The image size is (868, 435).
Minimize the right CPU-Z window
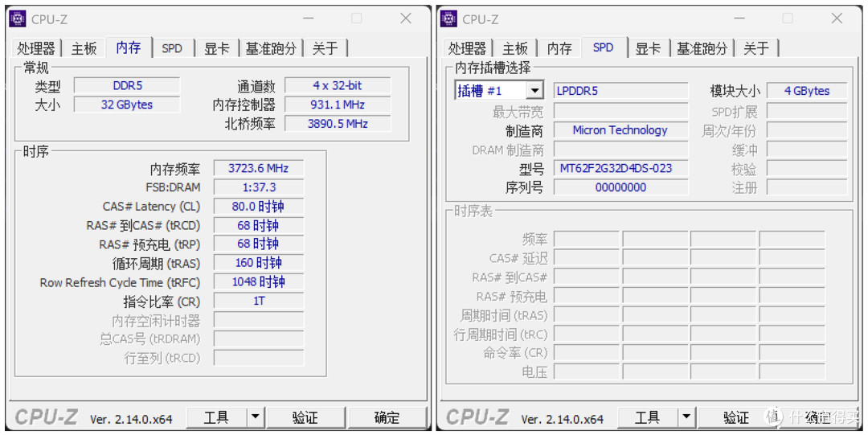click(x=739, y=18)
